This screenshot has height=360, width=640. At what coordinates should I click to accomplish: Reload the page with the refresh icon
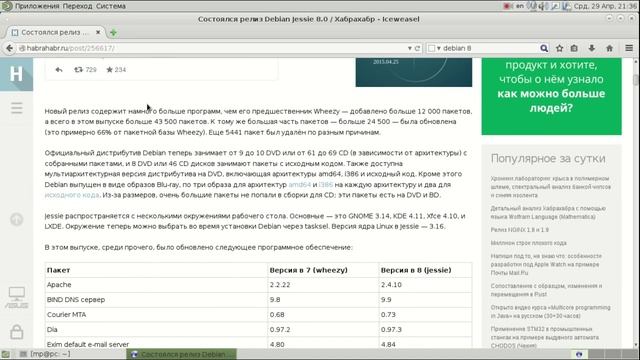(417, 48)
